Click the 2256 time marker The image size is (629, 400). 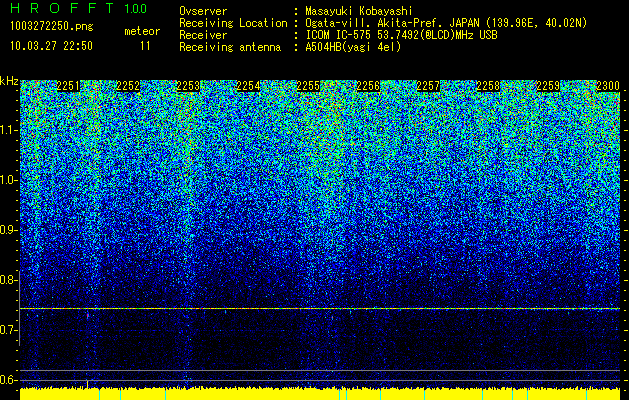tap(368, 86)
